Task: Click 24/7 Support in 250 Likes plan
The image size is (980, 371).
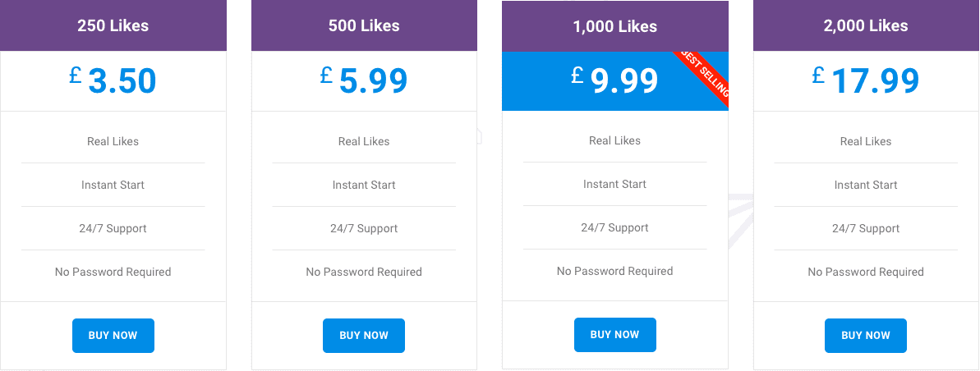Action: (113, 229)
